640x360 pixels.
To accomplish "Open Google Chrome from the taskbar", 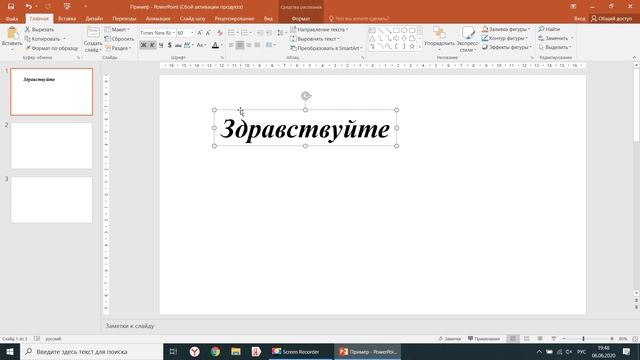I will pyautogui.click(x=215, y=351).
